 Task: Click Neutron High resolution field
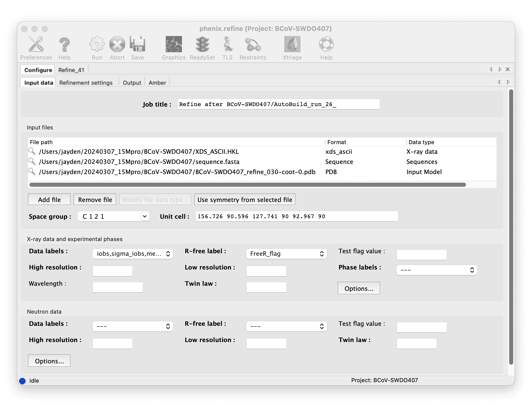pyautogui.click(x=113, y=344)
